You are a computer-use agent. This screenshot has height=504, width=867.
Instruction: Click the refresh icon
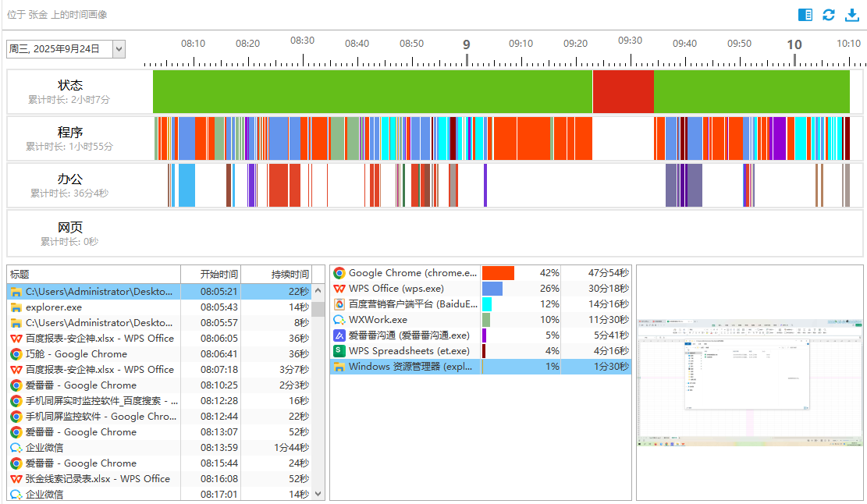coord(828,15)
